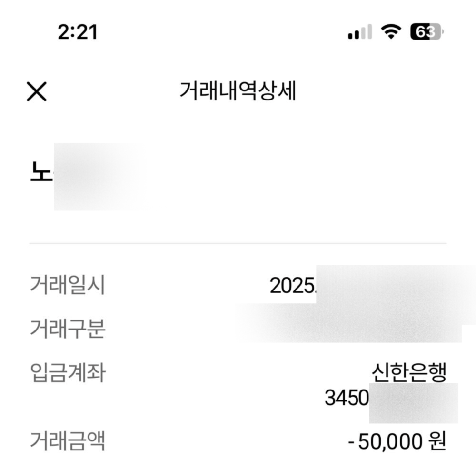Tap the account number starting with 3450
476x470 pixels.
pos(347,398)
